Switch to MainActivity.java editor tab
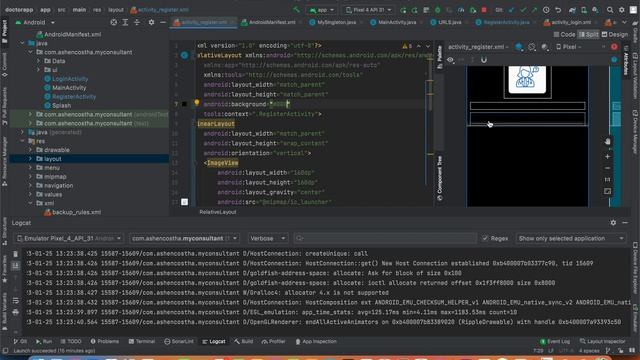640x360 pixels. click(x=393, y=22)
